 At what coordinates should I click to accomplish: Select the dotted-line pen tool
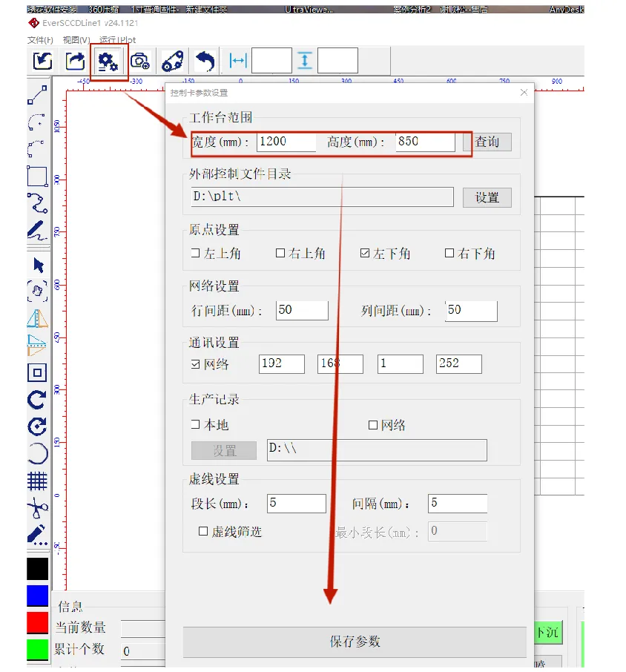(x=37, y=535)
